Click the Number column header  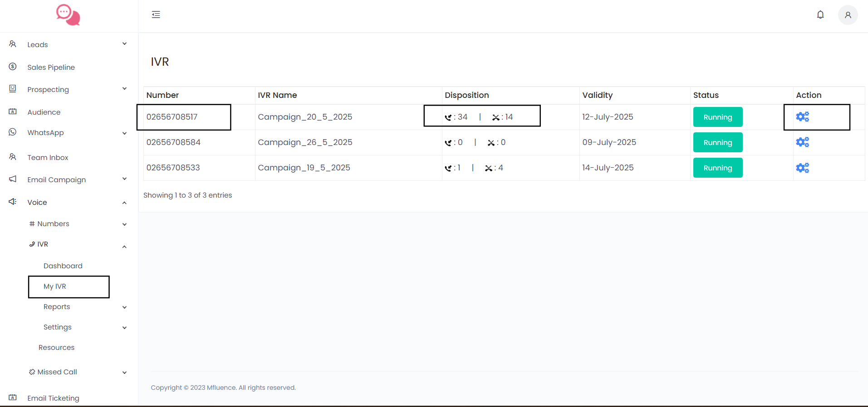(162, 95)
